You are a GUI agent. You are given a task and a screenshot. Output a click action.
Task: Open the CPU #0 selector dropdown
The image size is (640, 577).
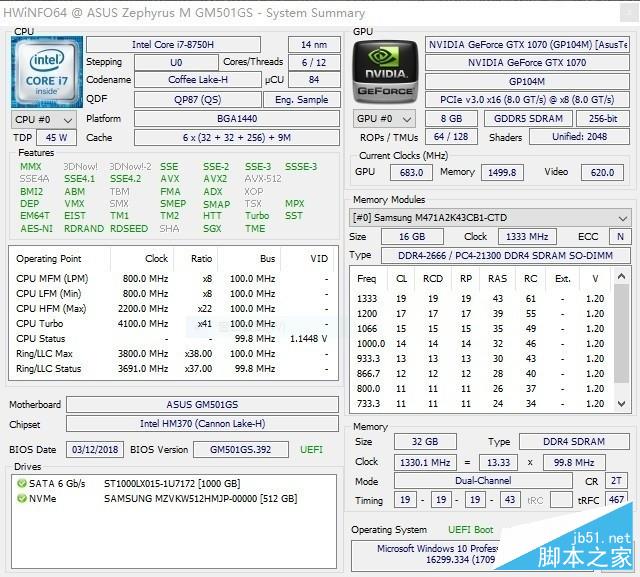(x=43, y=120)
